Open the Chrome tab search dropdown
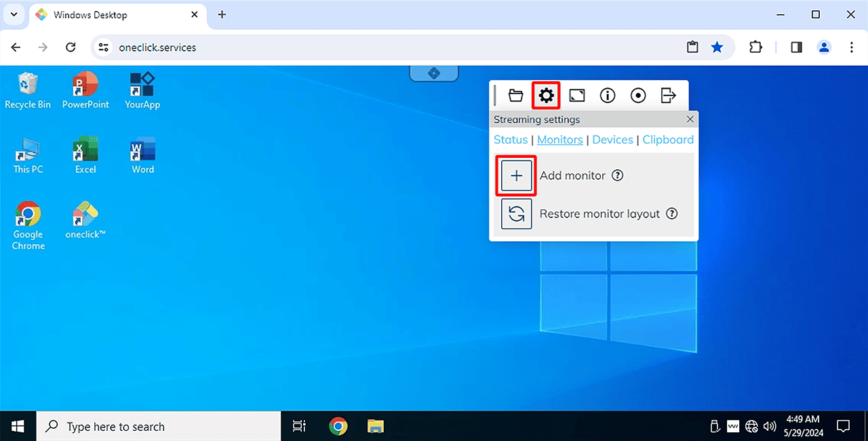 pyautogui.click(x=14, y=14)
